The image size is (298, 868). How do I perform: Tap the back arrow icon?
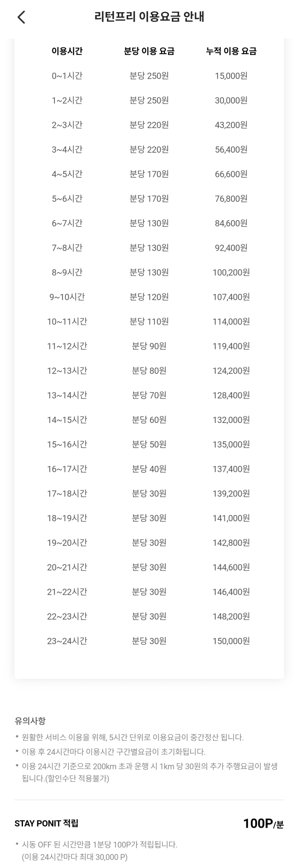pos(21,17)
